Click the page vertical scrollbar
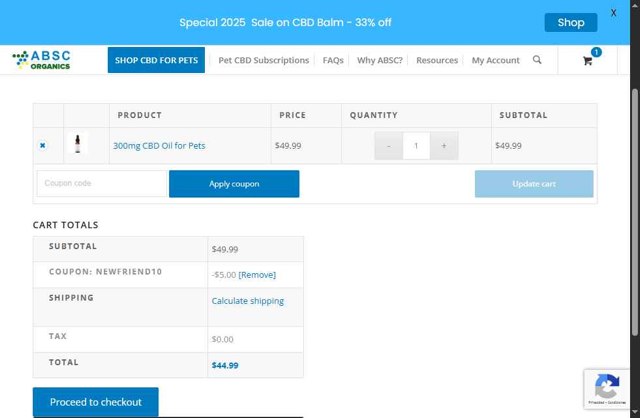This screenshot has height=418, width=640. 635,212
